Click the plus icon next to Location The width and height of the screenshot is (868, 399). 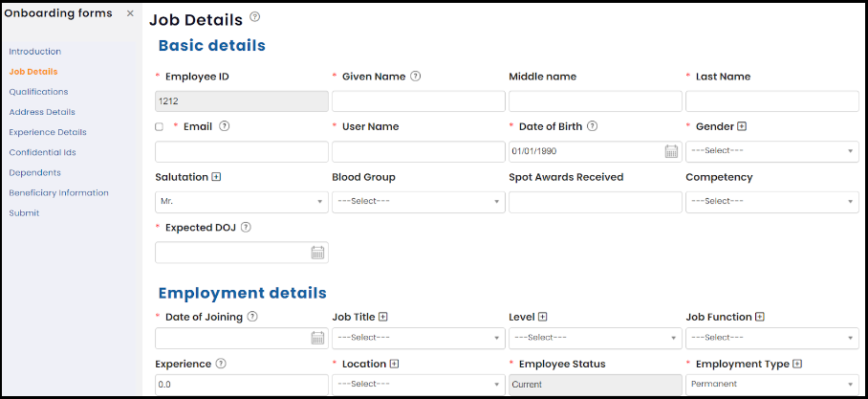click(x=394, y=365)
